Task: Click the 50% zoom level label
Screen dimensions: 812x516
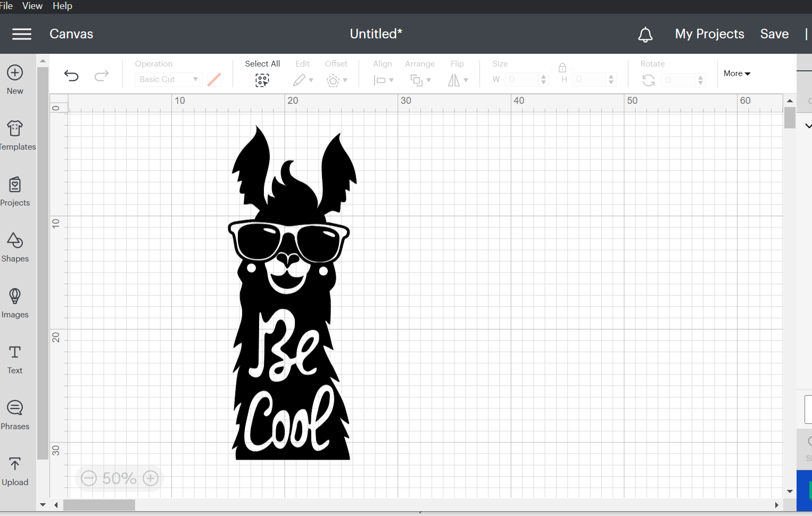Action: pyautogui.click(x=119, y=478)
